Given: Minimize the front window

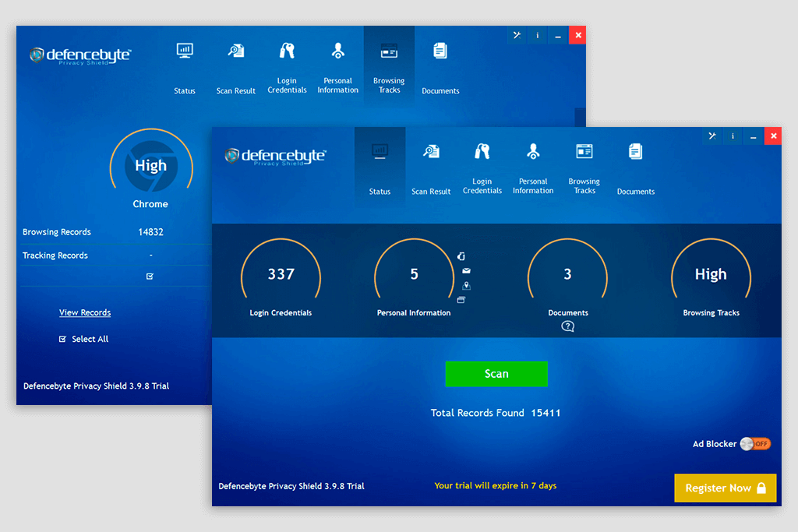Looking at the screenshot, I should pos(754,136).
